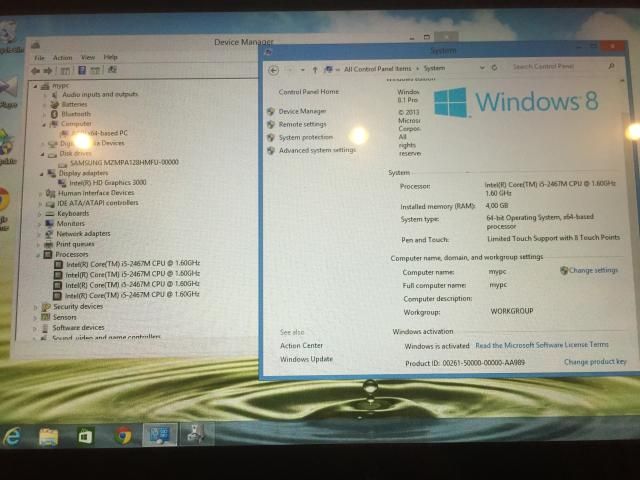This screenshot has width=640, height=480.
Task: Launch Internet Explorer from taskbar
Action: [12, 436]
